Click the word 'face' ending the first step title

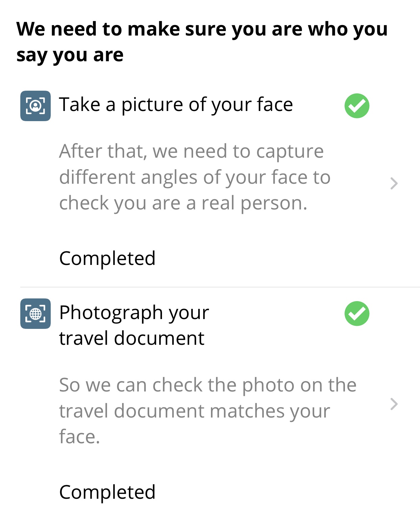[275, 104]
